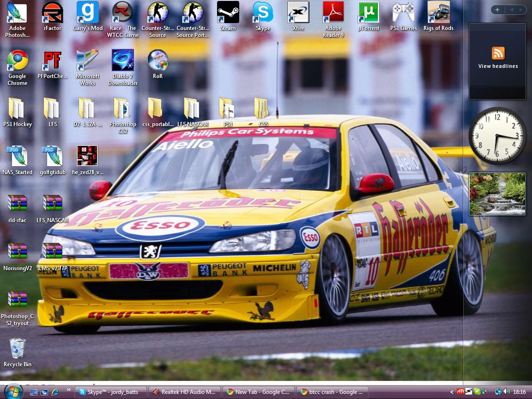
Task: Select the RoR desktop icon
Action: (158, 64)
